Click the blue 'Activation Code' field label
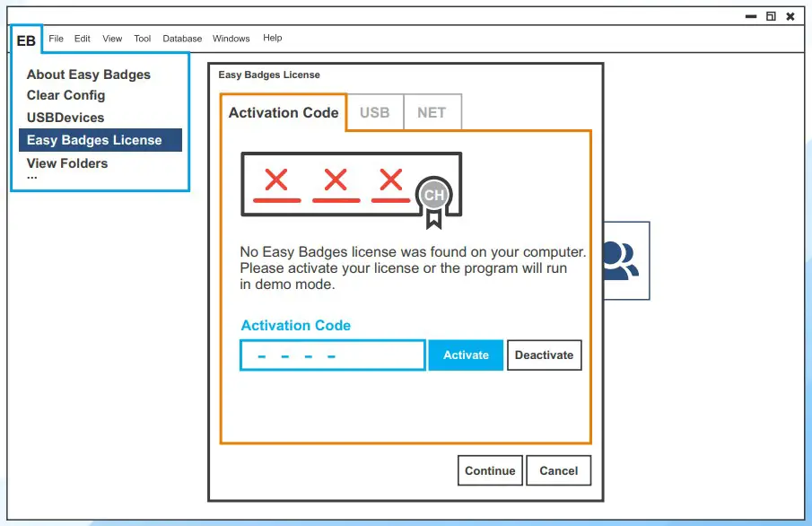The width and height of the screenshot is (812, 526). (296, 326)
